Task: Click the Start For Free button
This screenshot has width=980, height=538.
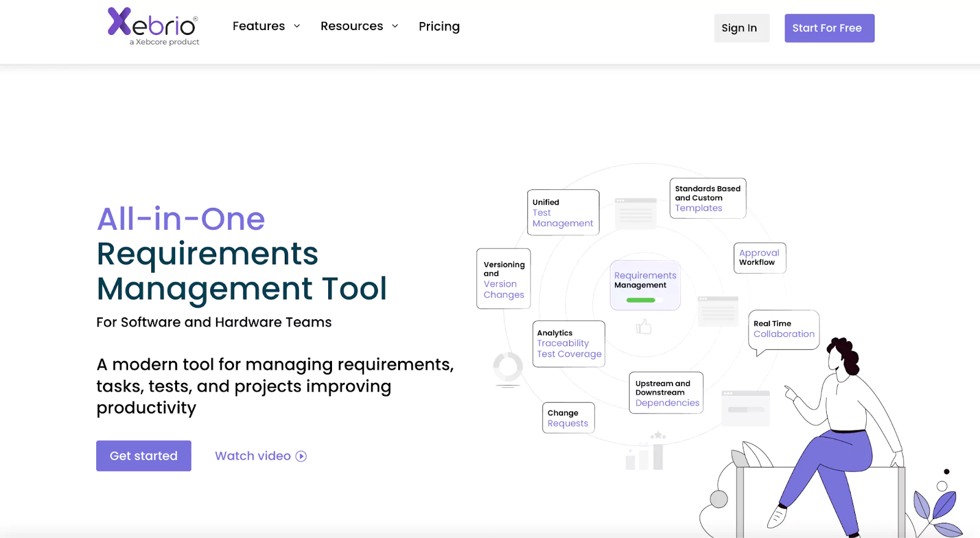Action: 829,28
